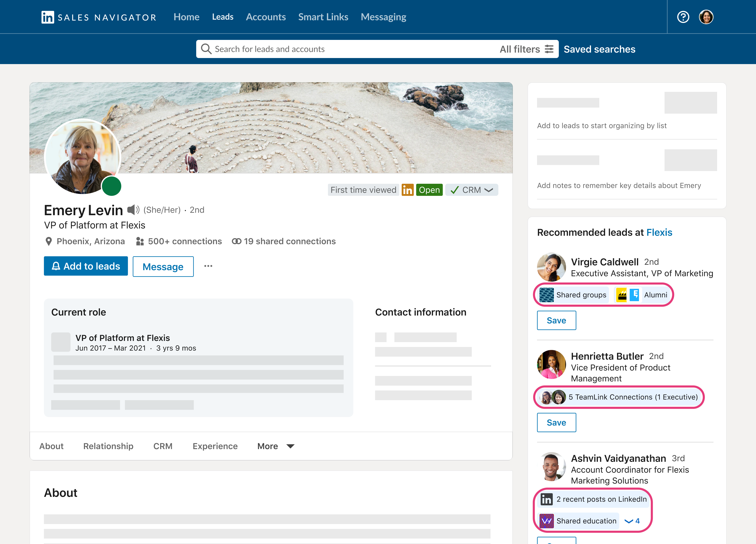
Task: Click LinkedIn icon beside 2 recent posts
Action: pyautogui.click(x=546, y=499)
